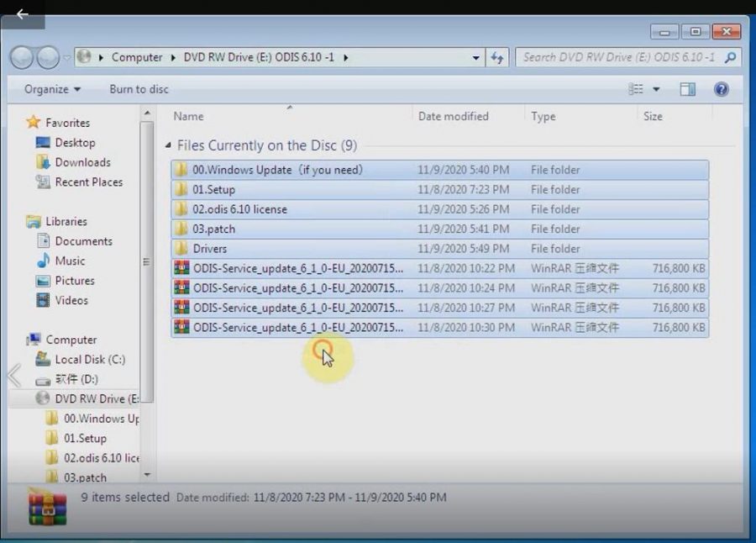Open Libraries in navigation pane
The width and height of the screenshot is (756, 543).
[x=66, y=222]
